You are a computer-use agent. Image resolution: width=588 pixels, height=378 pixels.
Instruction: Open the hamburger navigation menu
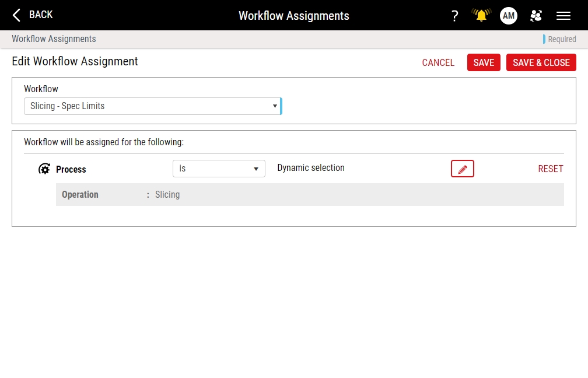[563, 16]
